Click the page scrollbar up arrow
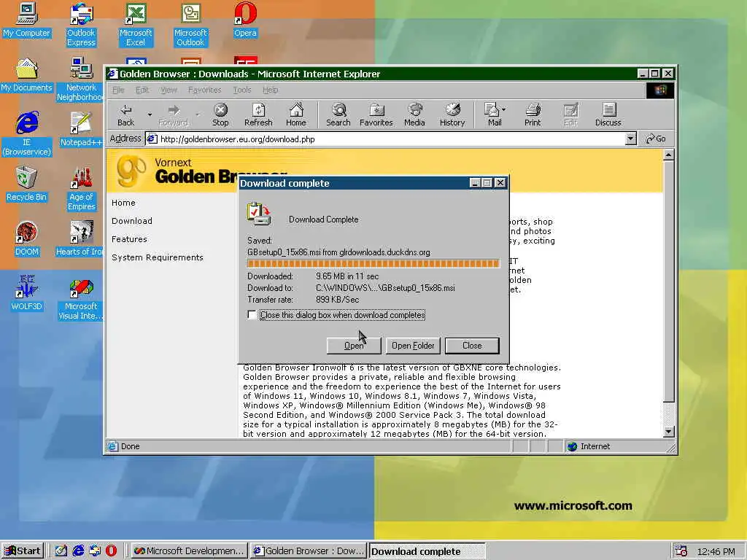747x560 pixels. click(x=668, y=155)
